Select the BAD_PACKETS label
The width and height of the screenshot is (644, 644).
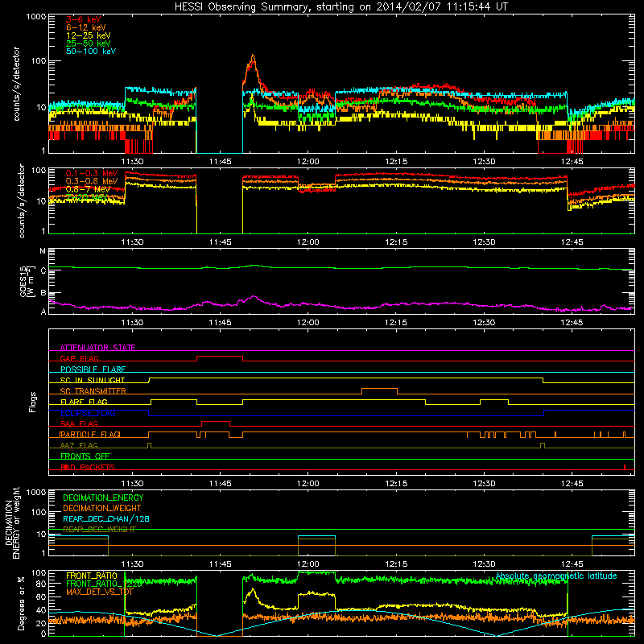pos(88,467)
